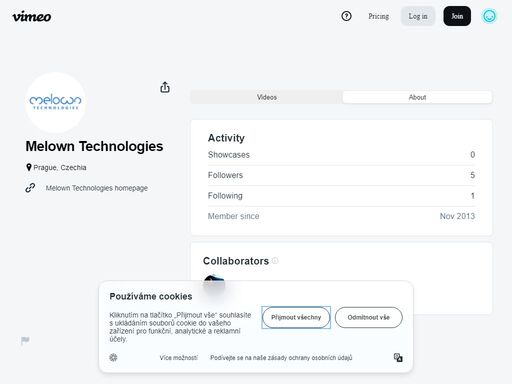Viewport: 512px width, 384px height.
Task: Click the Collaborators info icon
Action: [x=275, y=261]
